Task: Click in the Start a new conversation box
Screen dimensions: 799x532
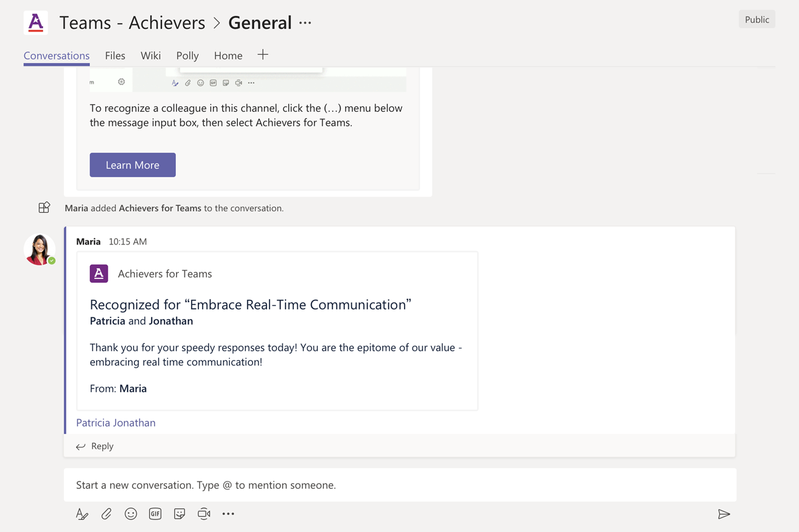Action: pos(400,485)
